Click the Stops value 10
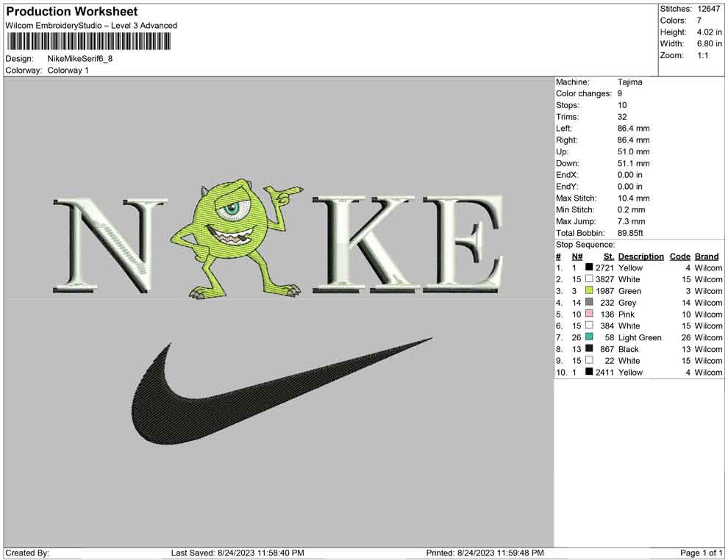 coord(622,105)
